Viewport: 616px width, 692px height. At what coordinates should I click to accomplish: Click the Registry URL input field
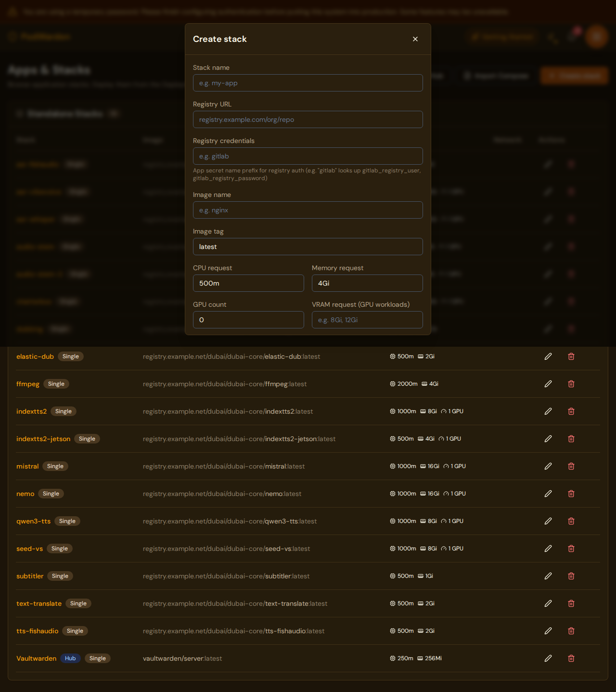[308, 119]
